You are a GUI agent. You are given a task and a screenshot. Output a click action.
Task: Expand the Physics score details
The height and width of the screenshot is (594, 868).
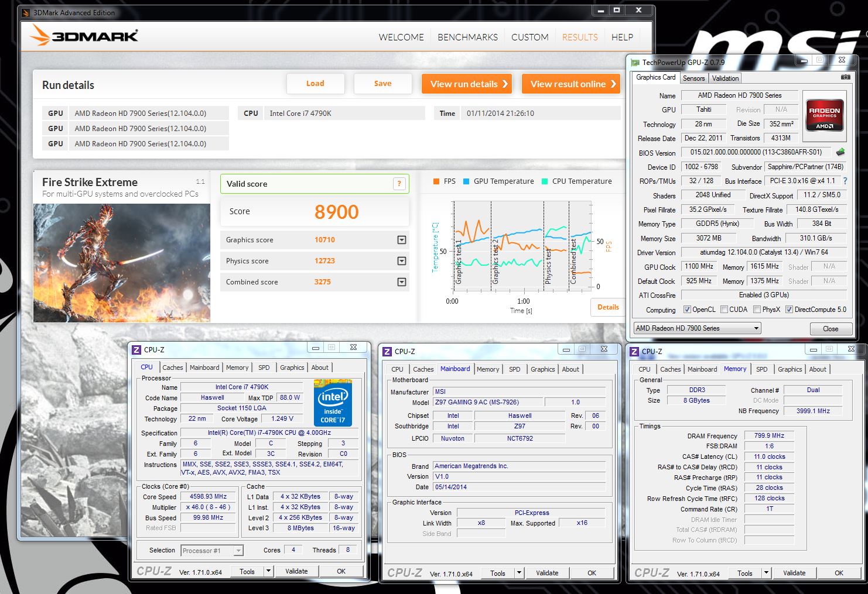pos(402,261)
